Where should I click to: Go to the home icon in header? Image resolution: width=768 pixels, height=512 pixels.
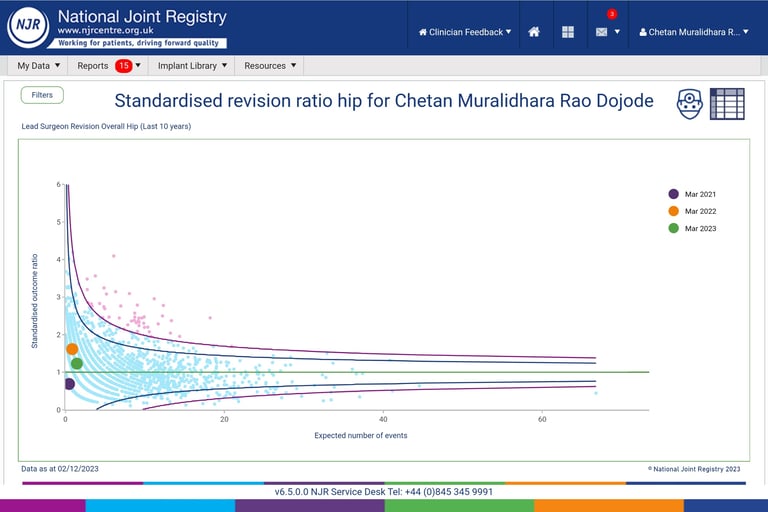pos(534,32)
